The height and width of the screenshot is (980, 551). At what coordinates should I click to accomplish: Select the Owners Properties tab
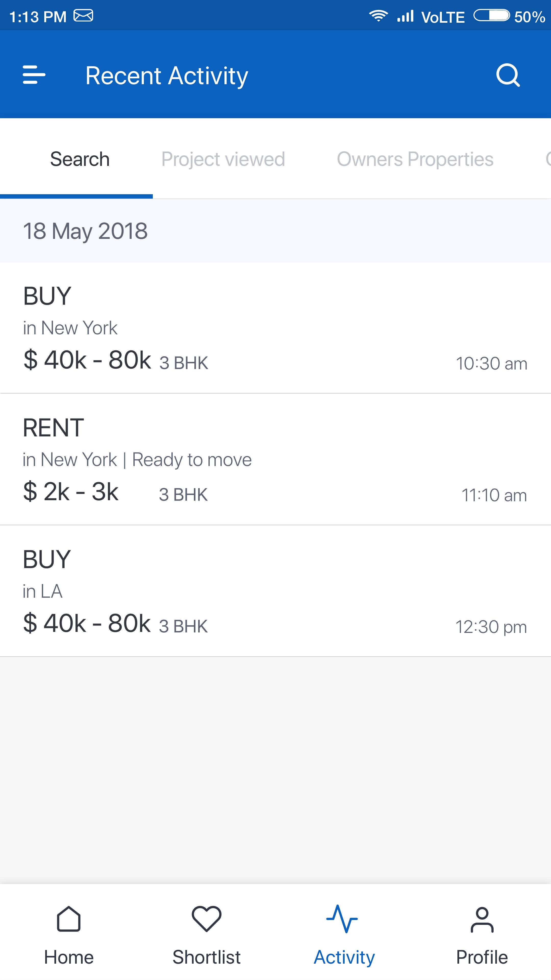tap(415, 159)
